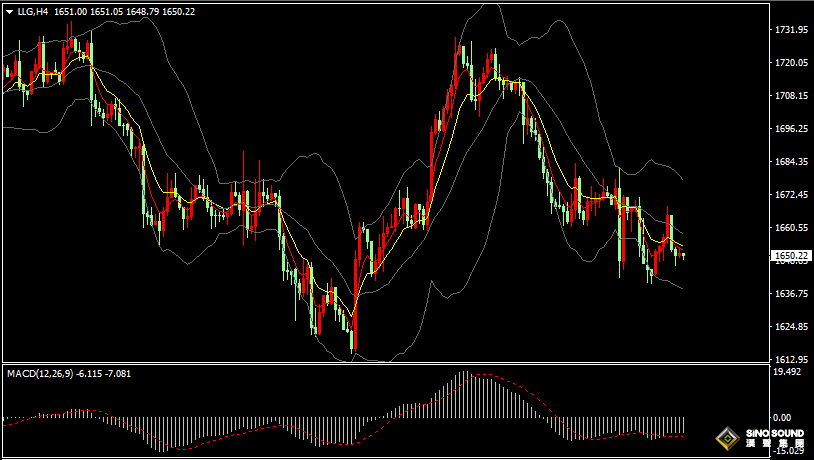Viewport: 814px width, 460px height.
Task: Click the 19.492 MACD scale value
Action: (x=789, y=372)
